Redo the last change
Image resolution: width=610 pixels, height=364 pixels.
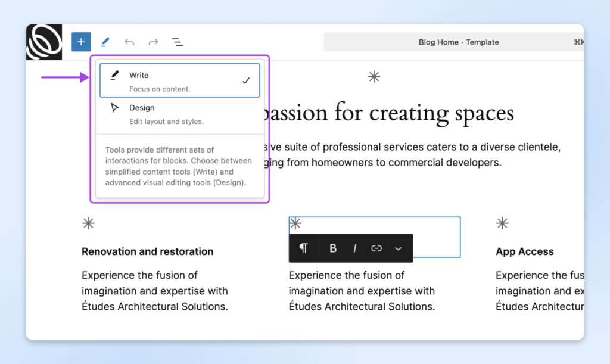tap(153, 42)
